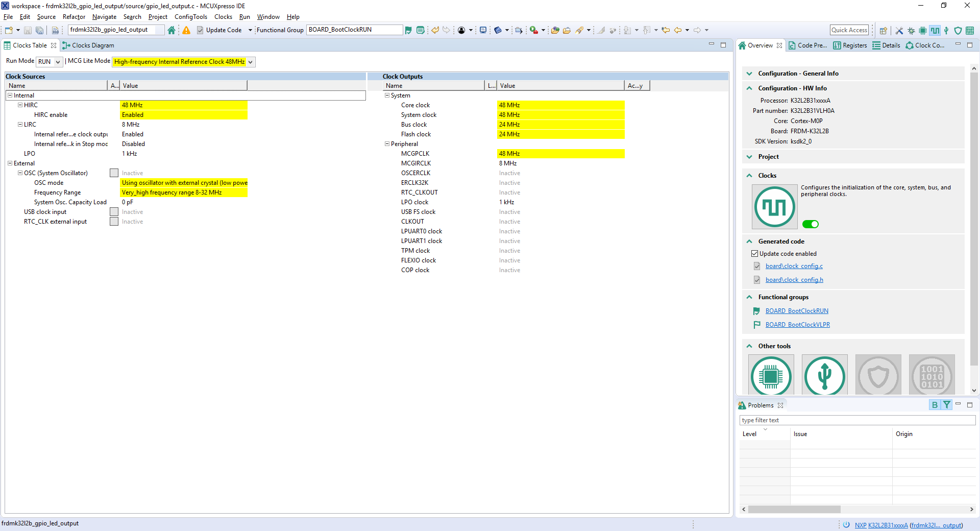Check the OSC System Oscillator checkbox
Screen dimensions: 980x531
114,173
